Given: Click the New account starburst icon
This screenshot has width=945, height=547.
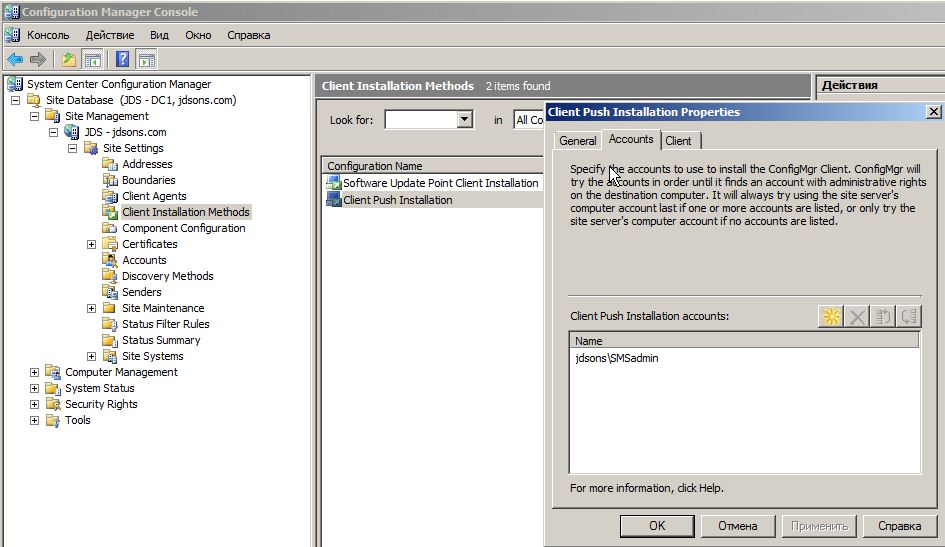Looking at the screenshot, I should (x=831, y=316).
